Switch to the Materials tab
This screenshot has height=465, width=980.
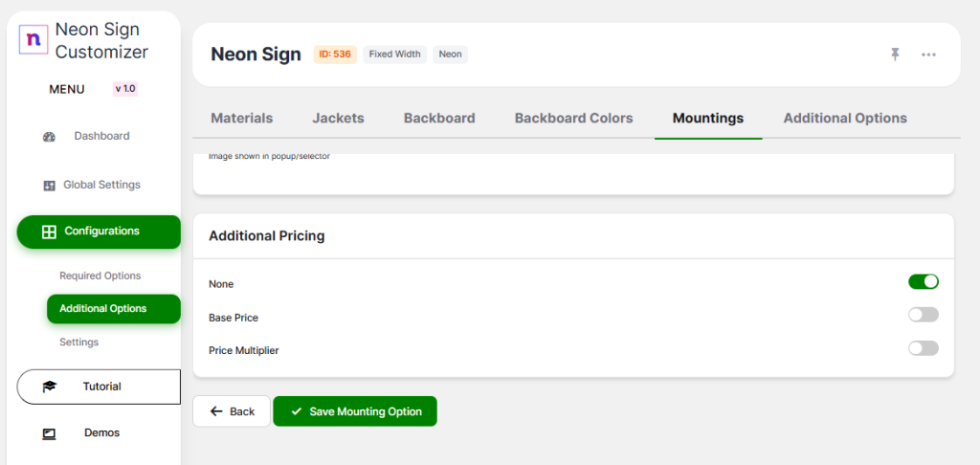[241, 118]
